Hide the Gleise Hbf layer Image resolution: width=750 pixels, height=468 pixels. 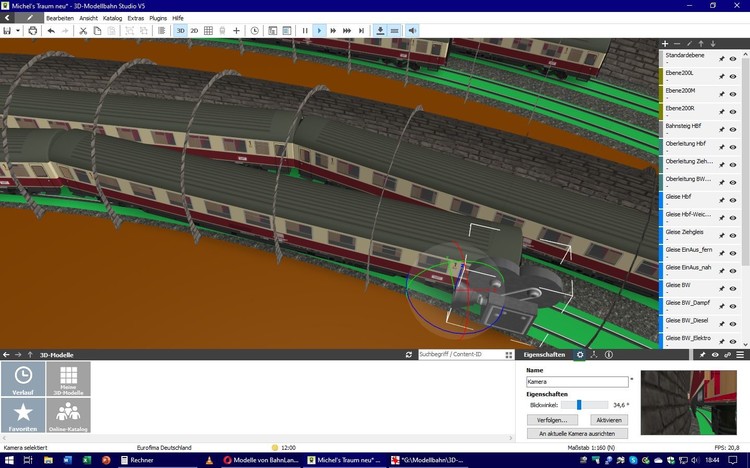click(x=733, y=200)
